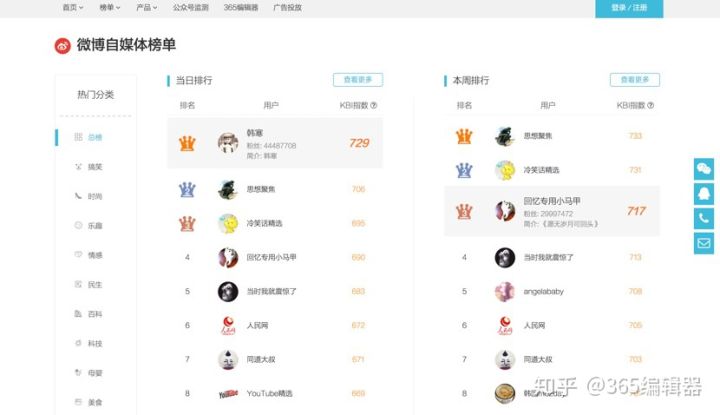Open 365编辑器 in the top menu

(241, 7)
